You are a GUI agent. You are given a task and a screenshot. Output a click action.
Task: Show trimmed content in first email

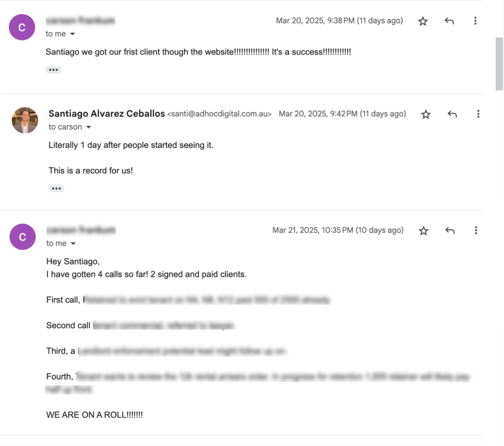click(53, 70)
